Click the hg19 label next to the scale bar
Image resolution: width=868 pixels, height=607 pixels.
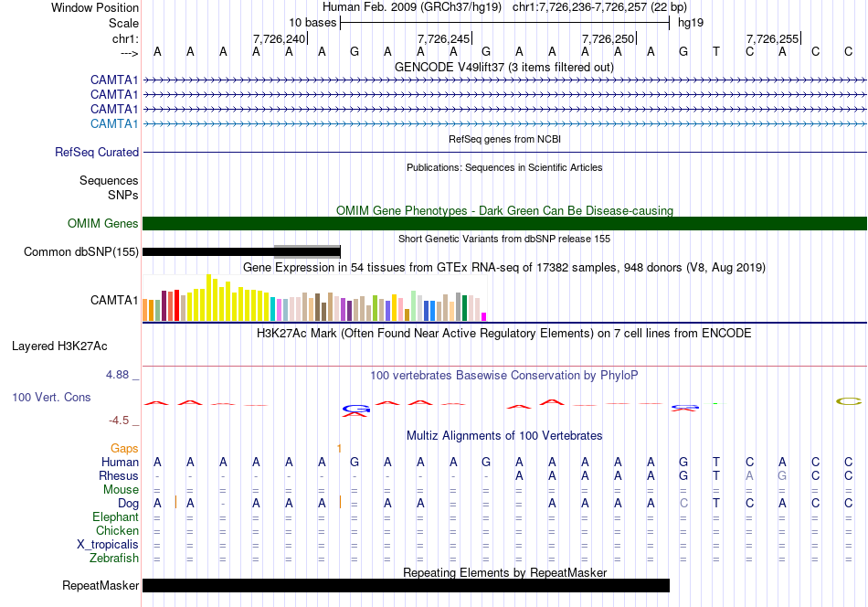pyautogui.click(x=691, y=23)
